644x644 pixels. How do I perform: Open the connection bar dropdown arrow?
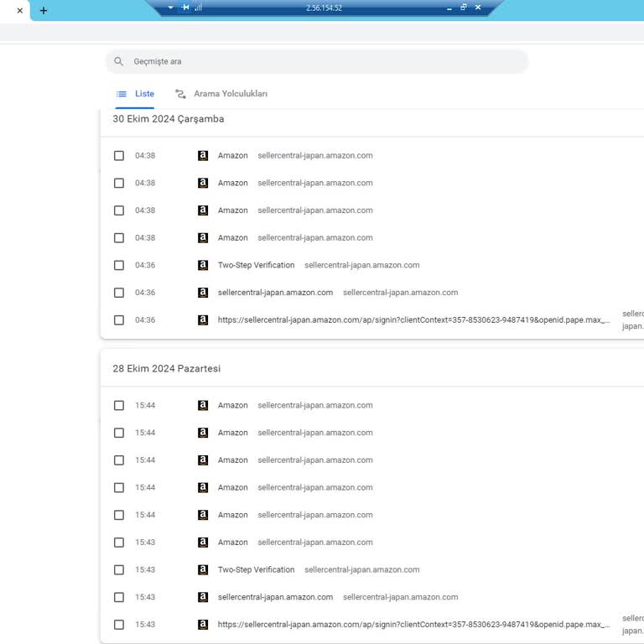click(x=171, y=8)
